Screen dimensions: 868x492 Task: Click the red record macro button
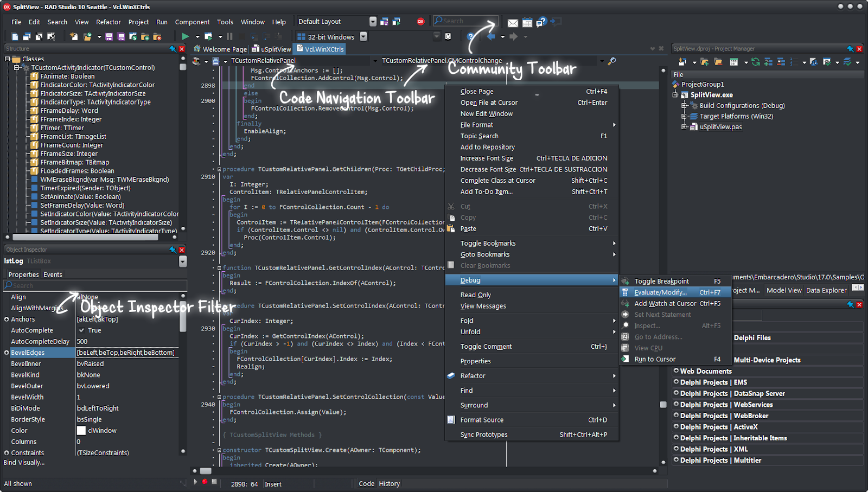pos(205,482)
